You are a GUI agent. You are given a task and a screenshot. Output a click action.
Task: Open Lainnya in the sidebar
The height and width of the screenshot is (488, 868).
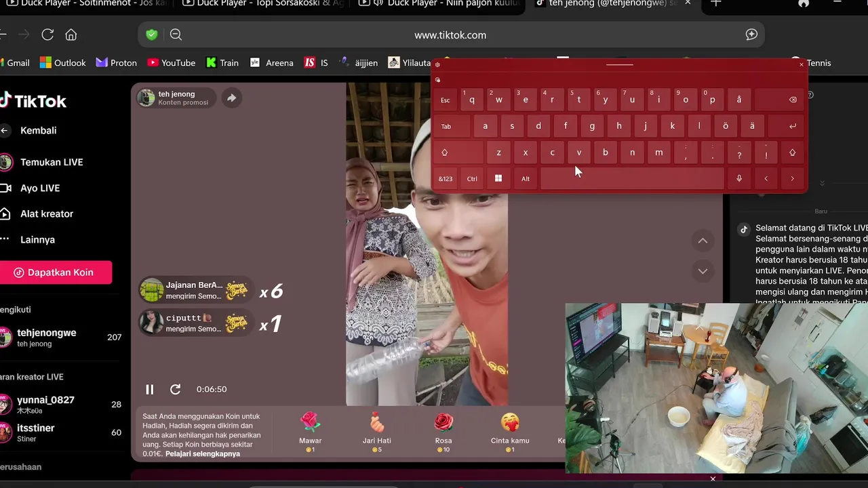point(28,239)
